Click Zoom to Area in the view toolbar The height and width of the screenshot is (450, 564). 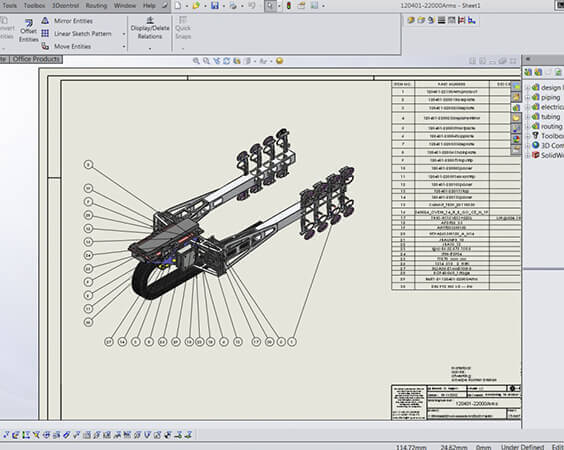206,61
